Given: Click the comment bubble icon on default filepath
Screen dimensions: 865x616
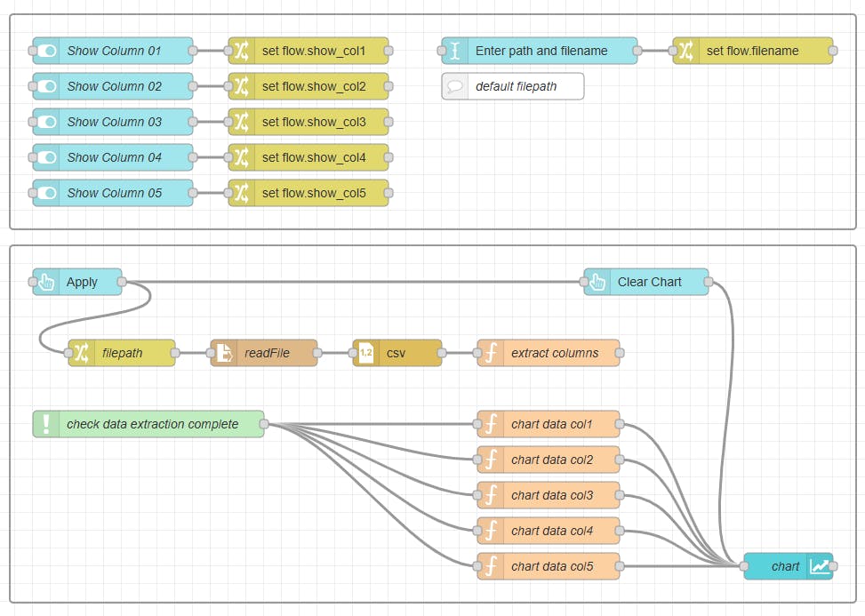Looking at the screenshot, I should pyautogui.click(x=455, y=86).
